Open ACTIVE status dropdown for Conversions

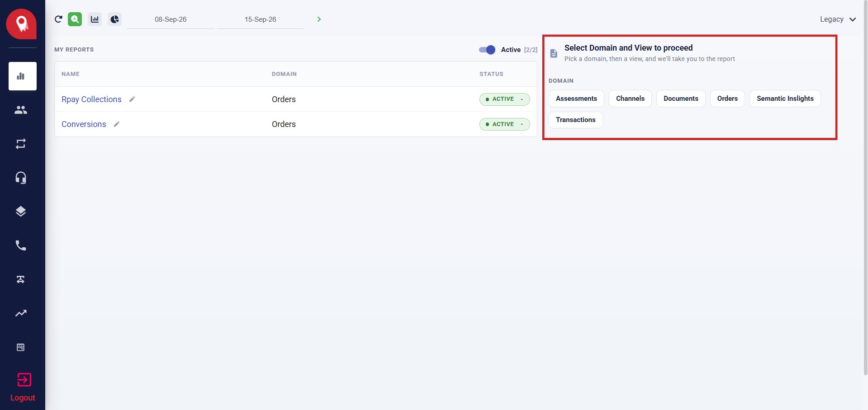tap(504, 124)
